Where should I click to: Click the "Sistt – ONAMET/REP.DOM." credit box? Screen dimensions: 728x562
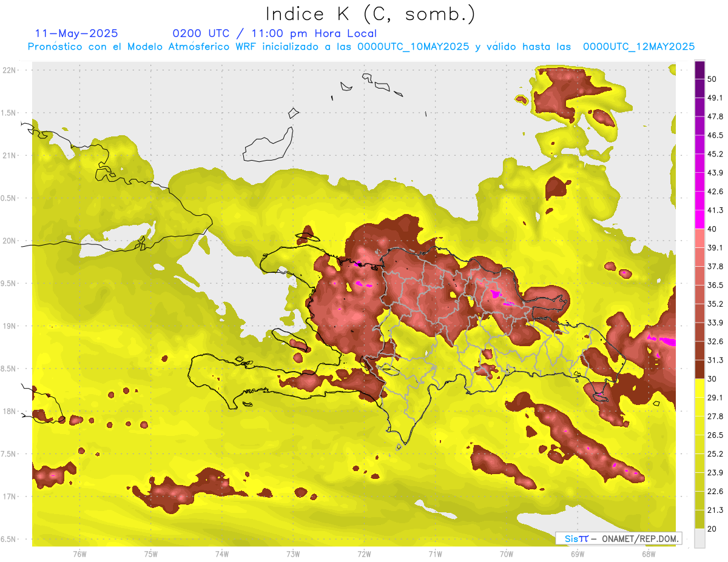(619, 538)
